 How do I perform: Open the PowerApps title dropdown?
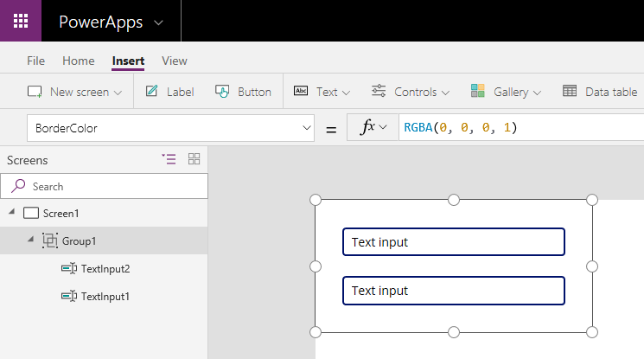tap(157, 22)
